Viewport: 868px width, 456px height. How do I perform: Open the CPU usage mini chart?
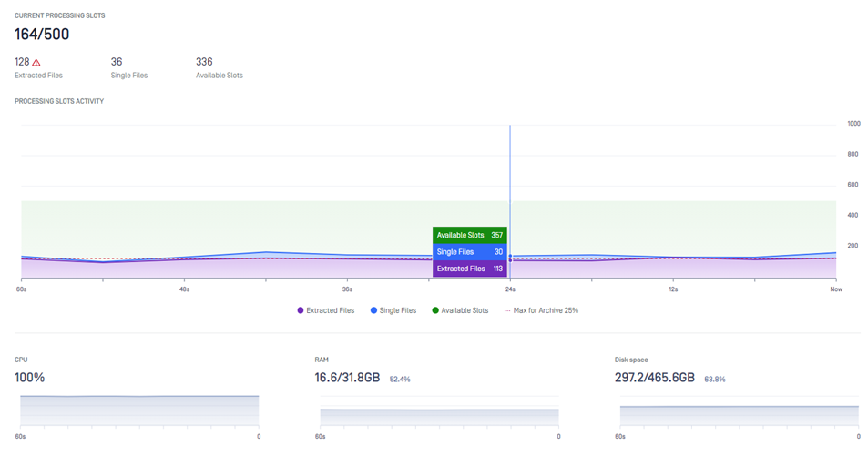pyautogui.click(x=139, y=410)
